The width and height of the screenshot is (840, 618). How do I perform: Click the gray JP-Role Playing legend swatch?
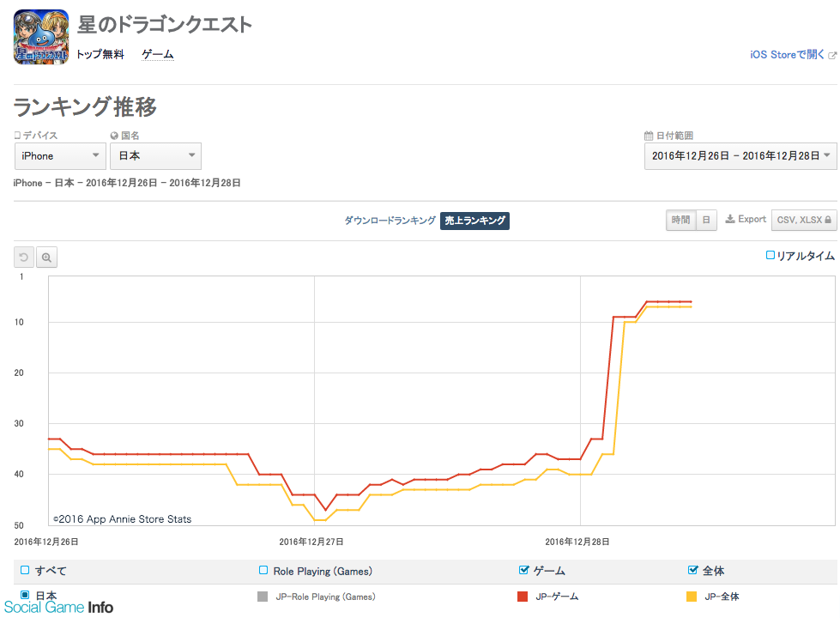263,597
